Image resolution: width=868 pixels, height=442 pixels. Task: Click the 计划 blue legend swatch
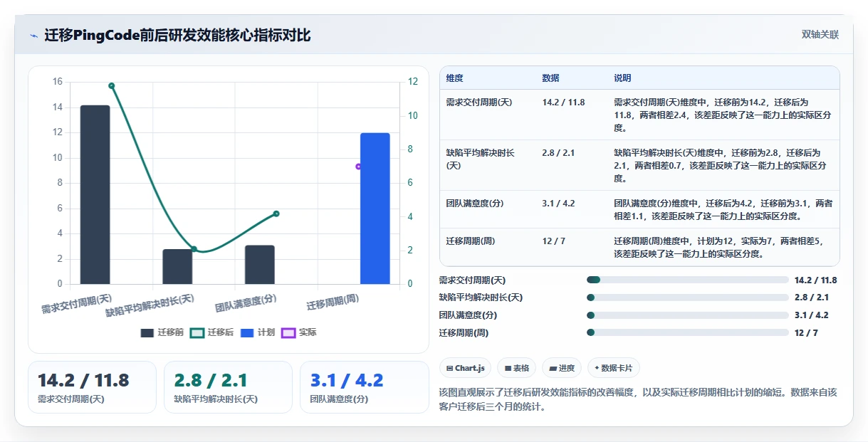point(247,333)
